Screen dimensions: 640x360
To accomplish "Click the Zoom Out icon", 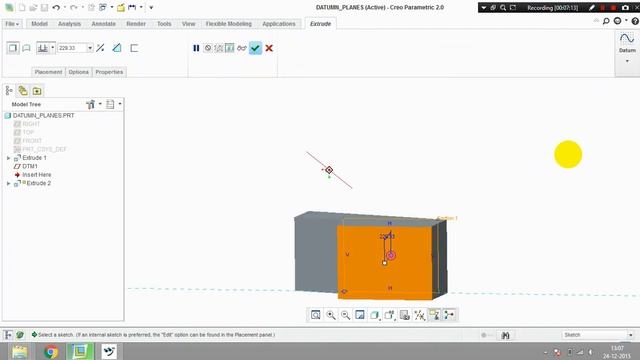I will pyautogui.click(x=345, y=315).
